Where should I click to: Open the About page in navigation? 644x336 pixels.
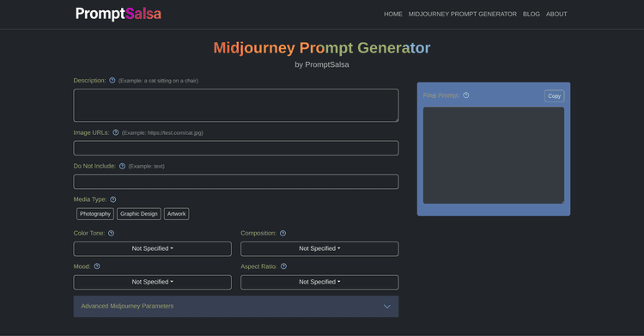point(556,14)
